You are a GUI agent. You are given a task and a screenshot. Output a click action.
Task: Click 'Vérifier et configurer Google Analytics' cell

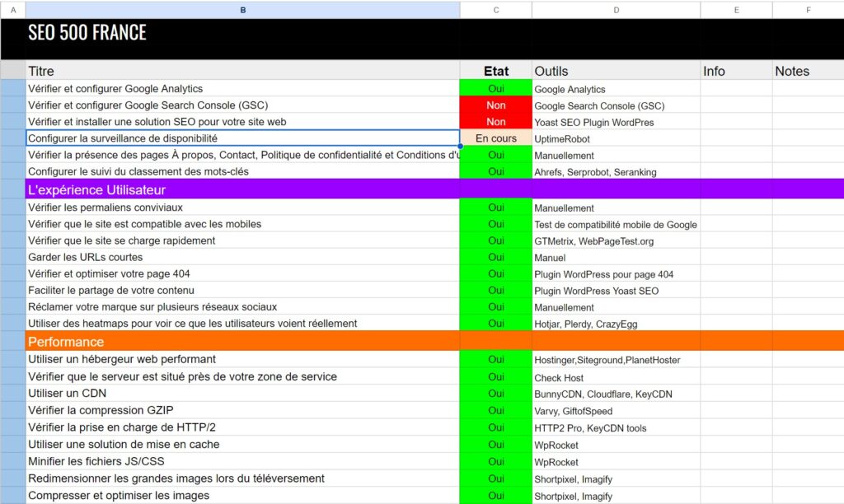tap(243, 89)
